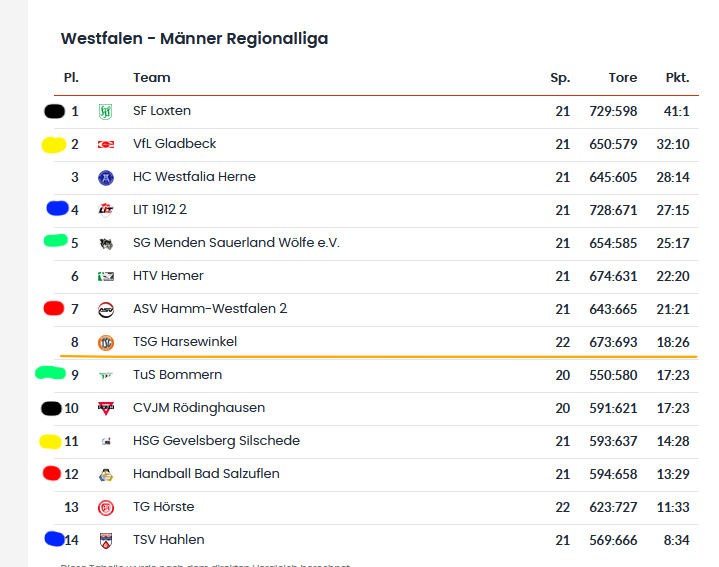Click the Westfalen - Männer Regionalliga heading

(194, 39)
